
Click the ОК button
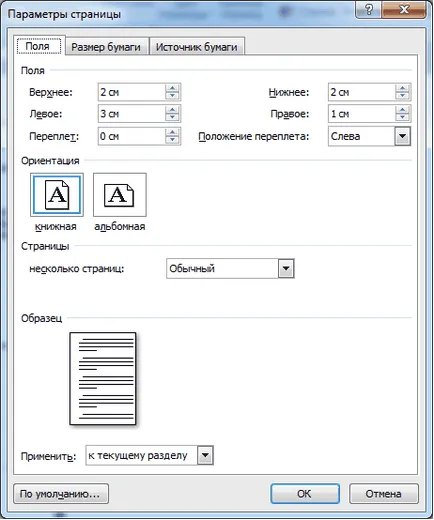coord(305,494)
